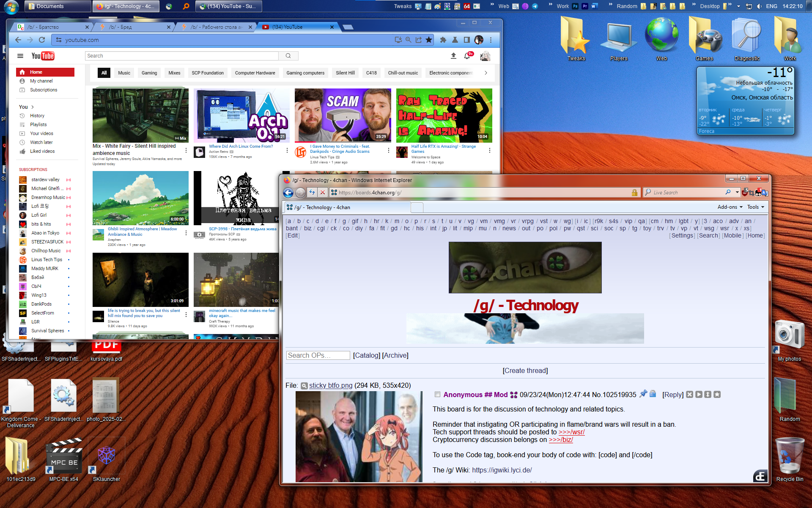The width and height of the screenshot is (812, 508).
Task: Click the YouTube upload video icon
Action: 453,56
